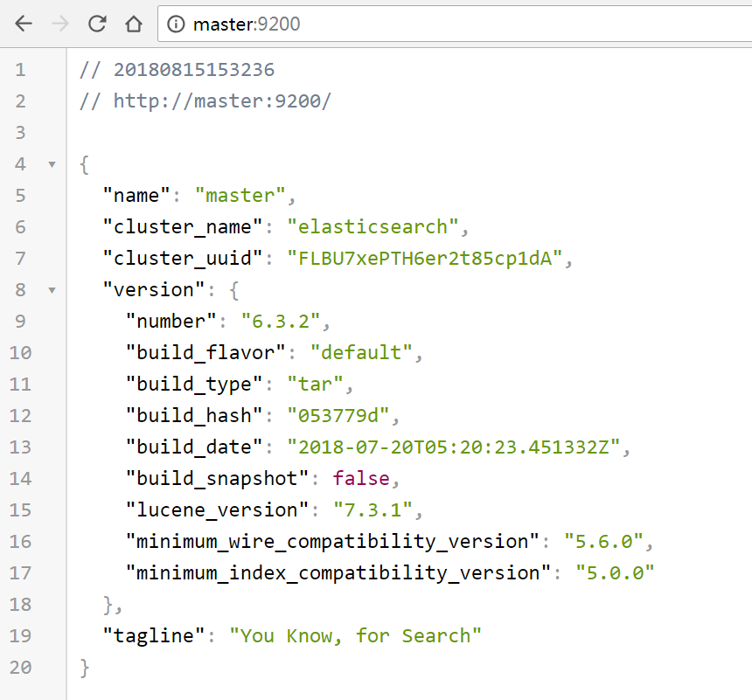This screenshot has height=700, width=752.
Task: Select the version number "6.3.2"
Action: tap(281, 322)
